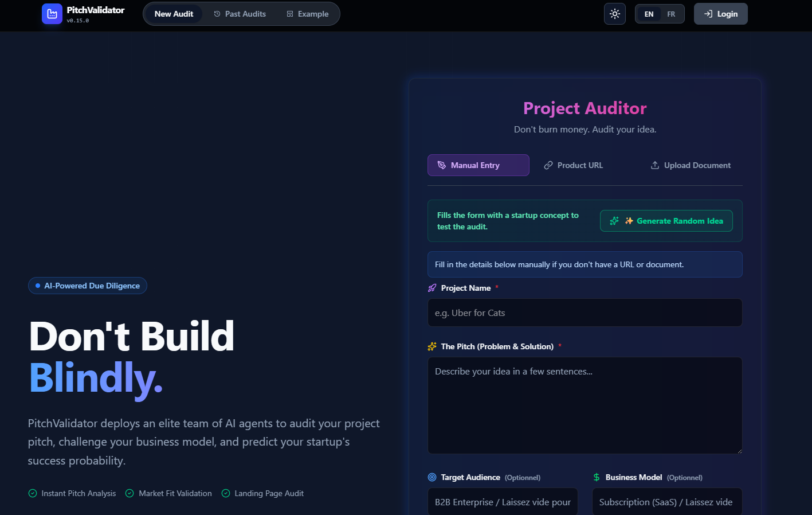Open the Target Audience dropdown
812x515 pixels.
[x=503, y=501]
